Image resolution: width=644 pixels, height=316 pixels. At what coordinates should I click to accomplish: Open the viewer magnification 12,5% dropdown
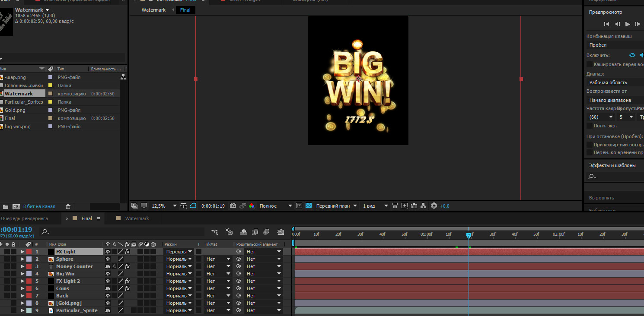(165, 206)
